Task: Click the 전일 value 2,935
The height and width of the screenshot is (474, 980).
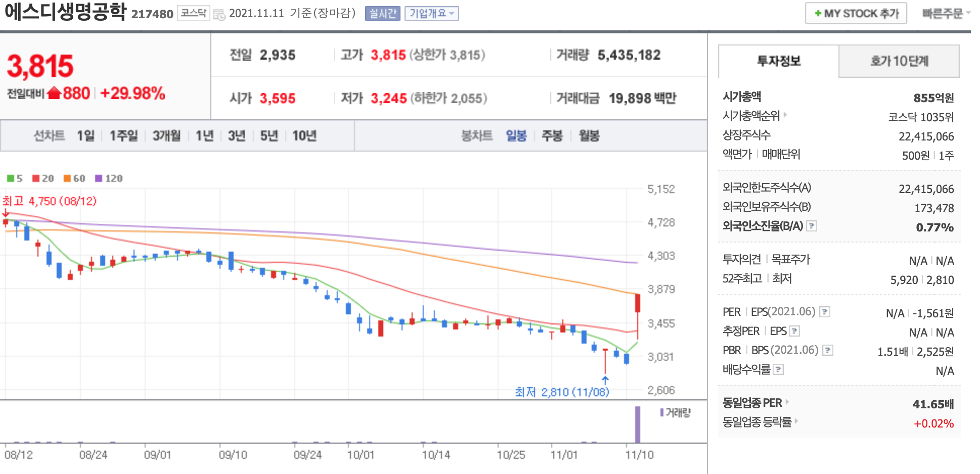Action: coord(278,55)
